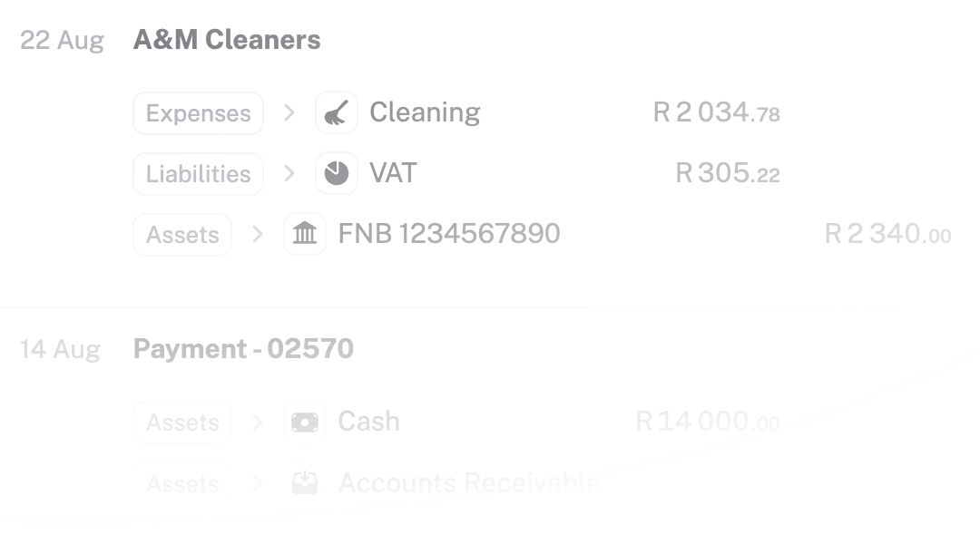Click the Cash banknote icon

point(305,423)
